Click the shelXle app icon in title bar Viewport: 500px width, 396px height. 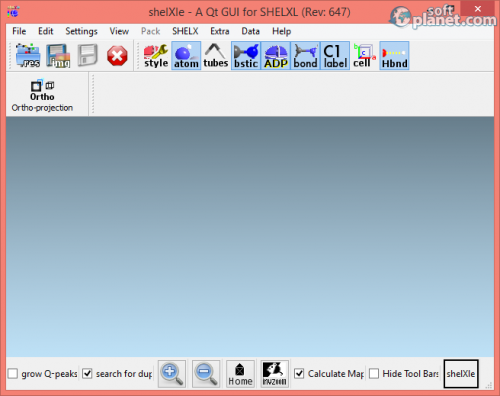click(x=13, y=11)
